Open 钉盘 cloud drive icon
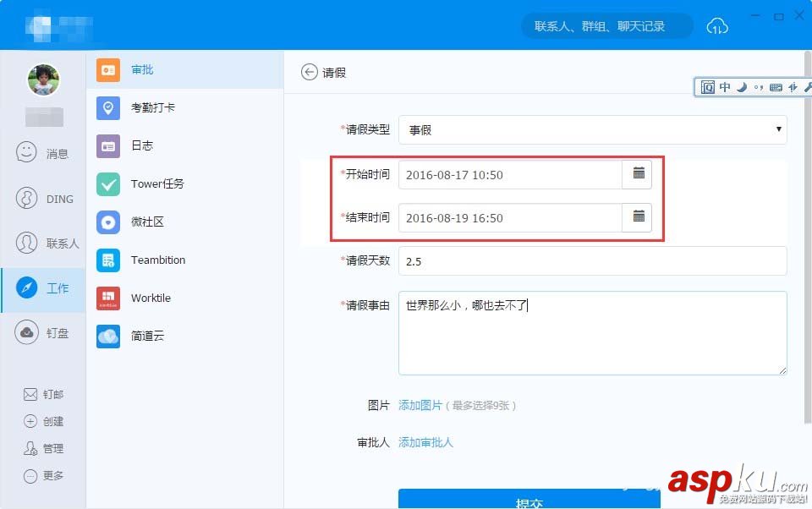 (26, 332)
